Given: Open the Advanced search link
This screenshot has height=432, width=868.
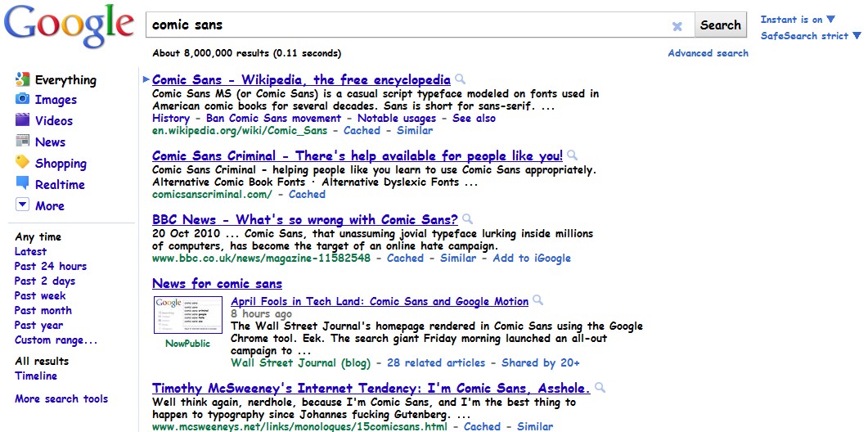Looking at the screenshot, I should click(708, 53).
